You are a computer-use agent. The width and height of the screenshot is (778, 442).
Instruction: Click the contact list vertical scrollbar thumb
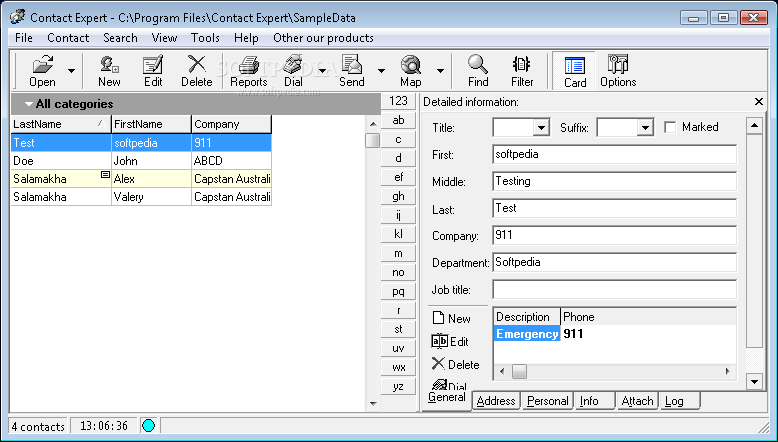point(373,140)
